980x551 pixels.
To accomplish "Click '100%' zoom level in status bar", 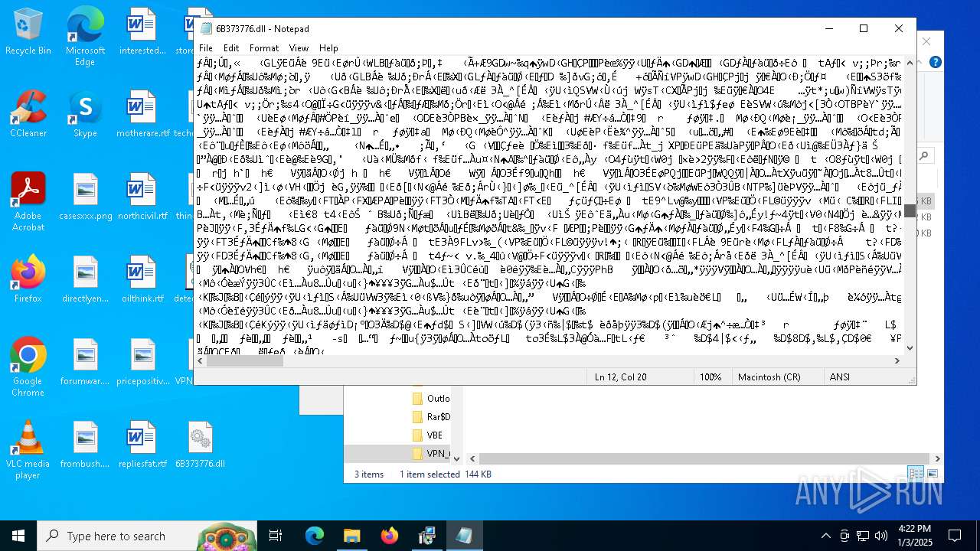I will point(710,377).
